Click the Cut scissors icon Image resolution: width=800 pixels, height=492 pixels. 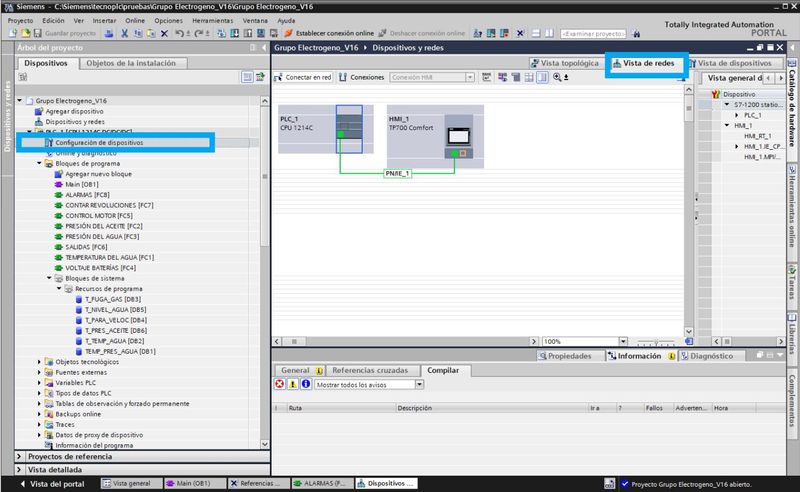[124, 33]
